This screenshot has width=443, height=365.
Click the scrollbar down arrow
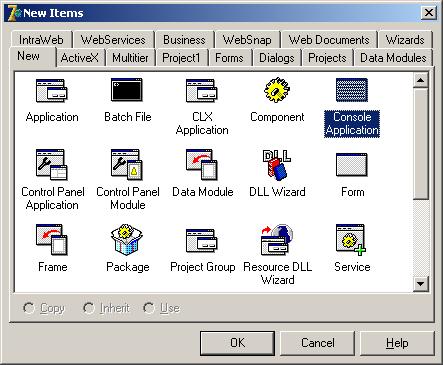[x=420, y=284]
